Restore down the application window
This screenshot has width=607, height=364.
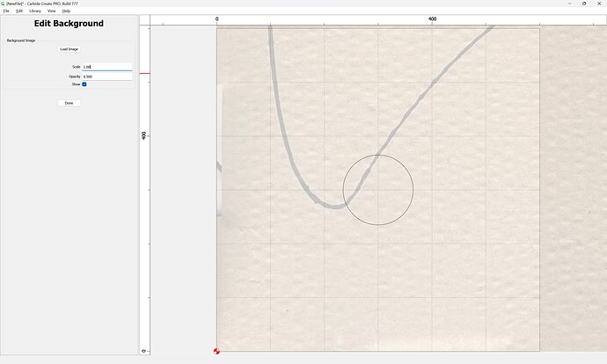pos(584,4)
